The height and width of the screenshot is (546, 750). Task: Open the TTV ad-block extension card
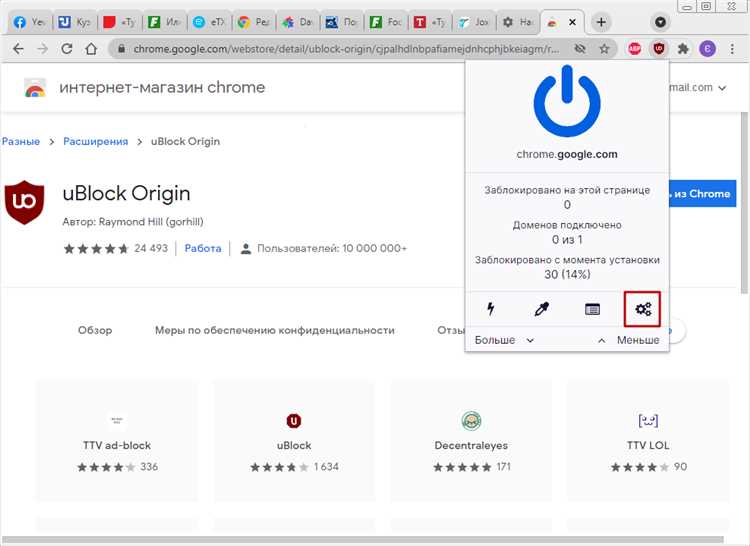pos(117,440)
